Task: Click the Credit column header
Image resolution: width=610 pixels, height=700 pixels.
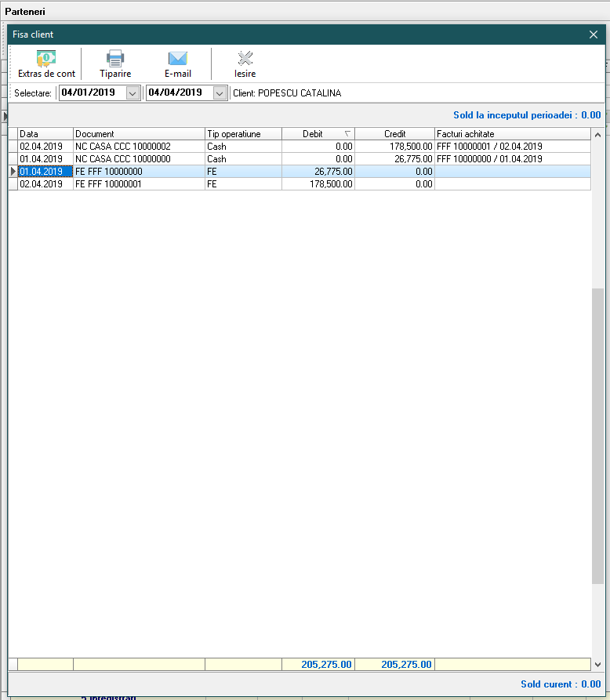Action: pyautogui.click(x=394, y=134)
